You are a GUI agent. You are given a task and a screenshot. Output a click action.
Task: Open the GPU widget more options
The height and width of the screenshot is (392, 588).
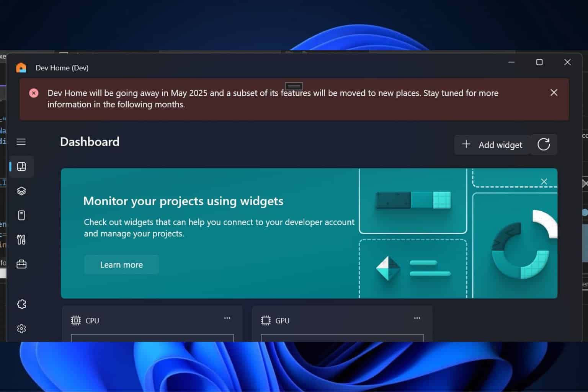pos(417,318)
